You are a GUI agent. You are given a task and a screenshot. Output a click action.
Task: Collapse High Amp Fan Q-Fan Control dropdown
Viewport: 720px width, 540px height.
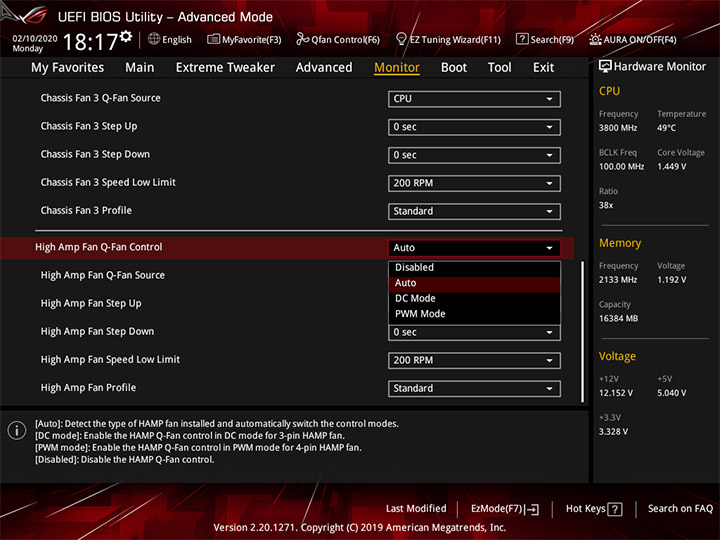(x=474, y=248)
